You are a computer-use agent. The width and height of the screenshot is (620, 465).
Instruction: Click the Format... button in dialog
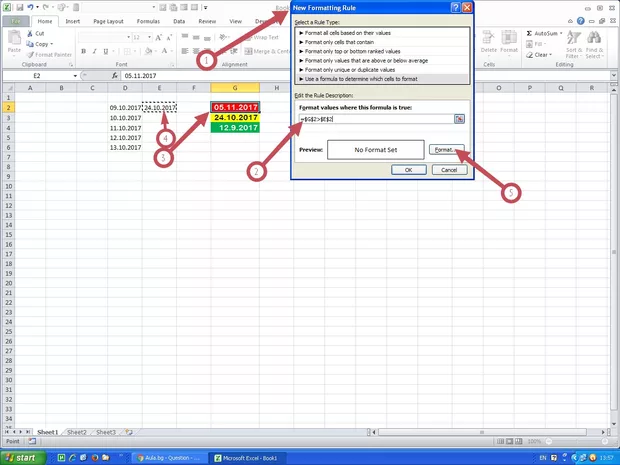click(x=446, y=150)
